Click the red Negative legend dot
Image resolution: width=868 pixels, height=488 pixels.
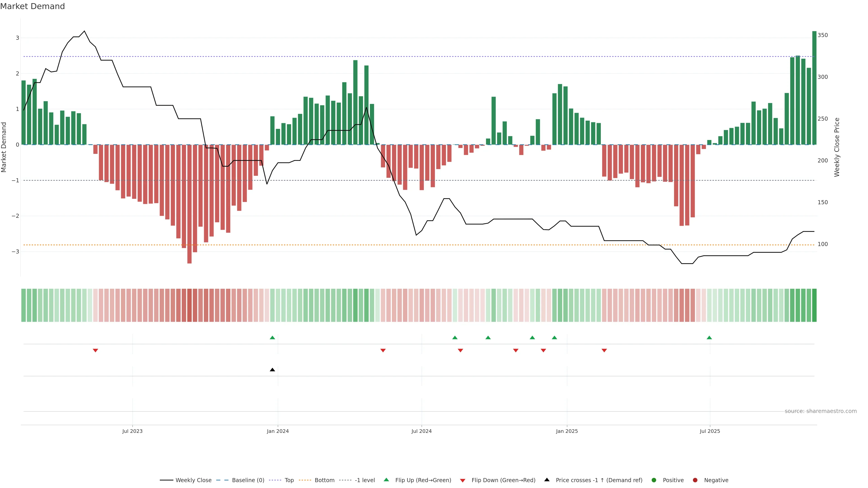695,480
